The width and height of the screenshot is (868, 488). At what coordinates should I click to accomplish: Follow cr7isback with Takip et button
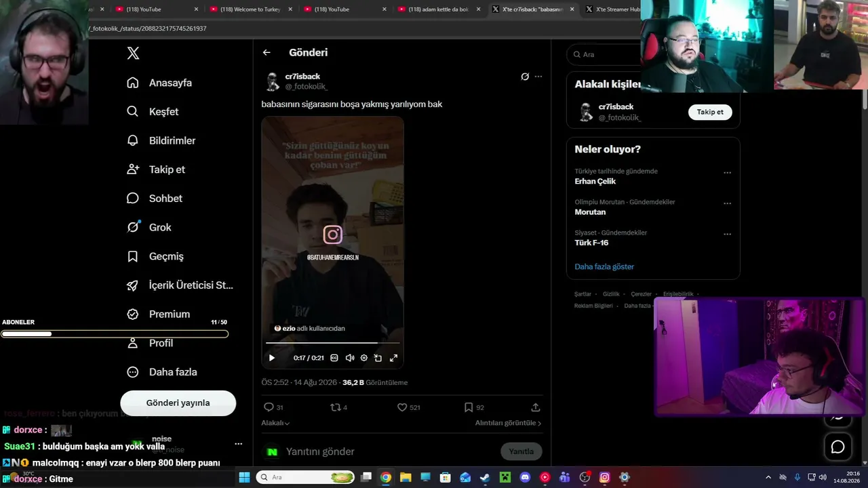click(710, 112)
